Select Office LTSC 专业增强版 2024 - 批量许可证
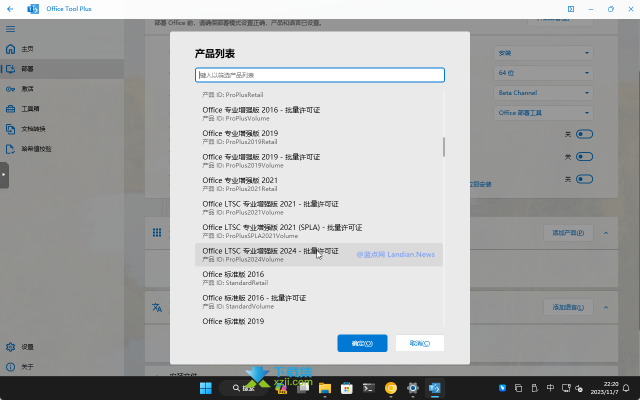The width and height of the screenshot is (640, 400). tap(319, 255)
